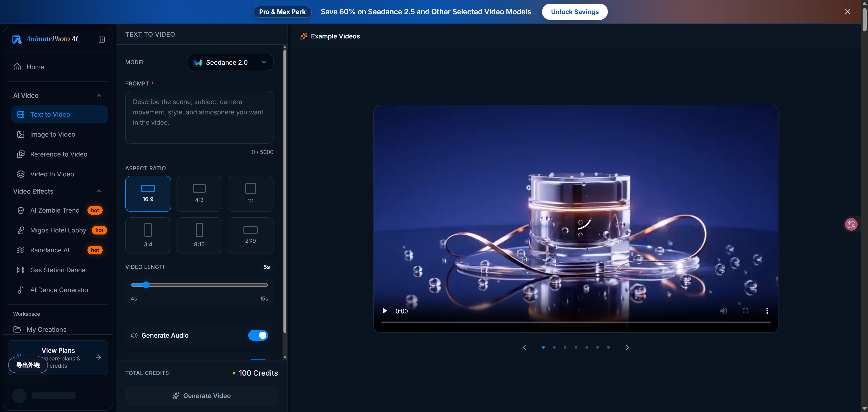Enter fullscreen on the example video
This screenshot has width=868, height=412.
[x=745, y=311]
